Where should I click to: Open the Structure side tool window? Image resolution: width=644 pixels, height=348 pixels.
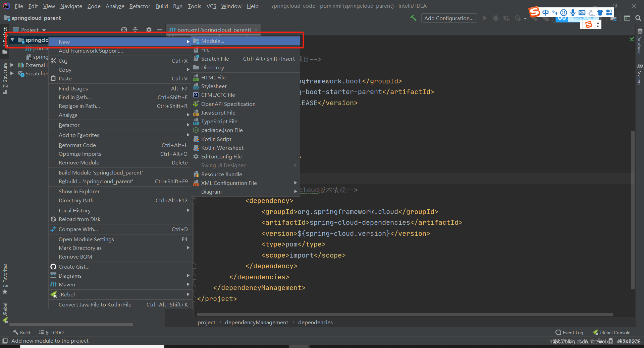point(5,78)
